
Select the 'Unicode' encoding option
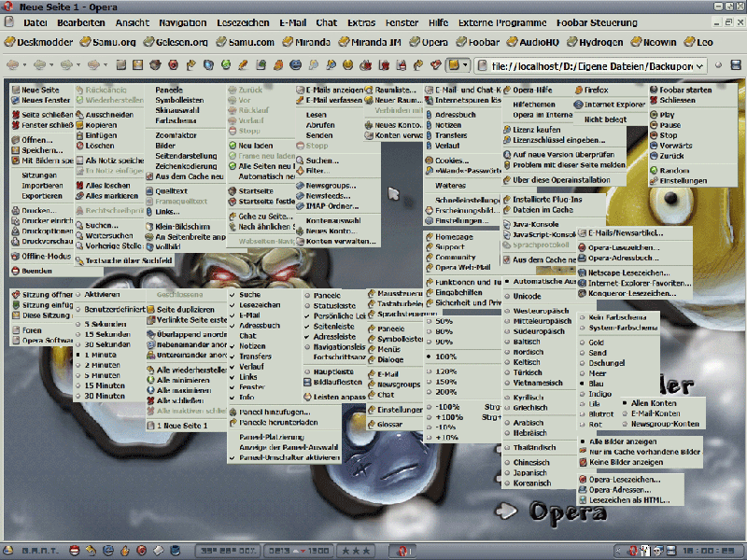tap(523, 296)
